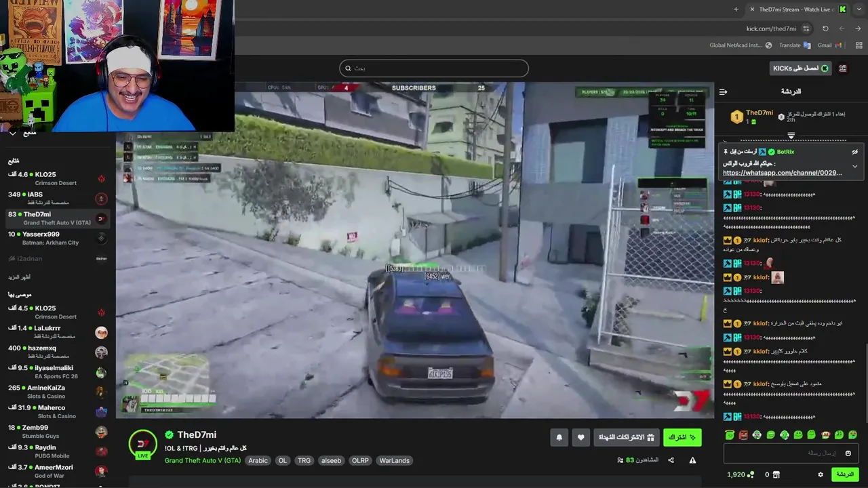Select the OLRP tag
This screenshot has height=488, width=868.
pyautogui.click(x=360, y=461)
